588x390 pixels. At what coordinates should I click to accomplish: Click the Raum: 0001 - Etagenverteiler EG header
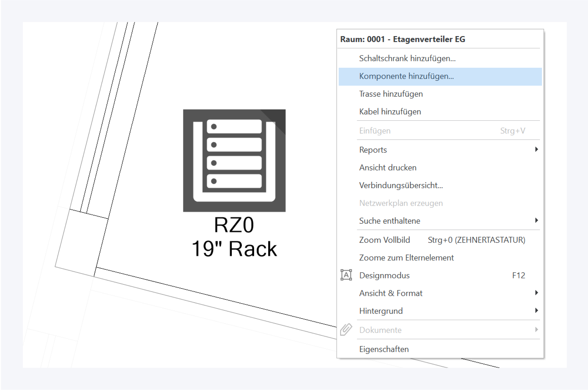(402, 39)
